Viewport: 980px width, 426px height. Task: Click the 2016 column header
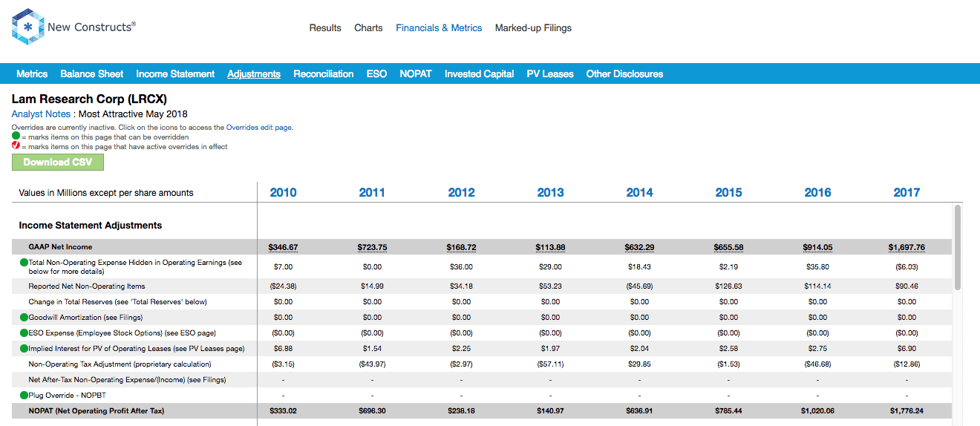pos(817,192)
